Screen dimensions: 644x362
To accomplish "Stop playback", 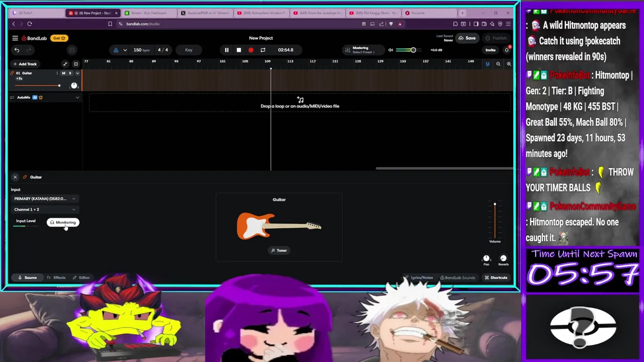I will coord(238,50).
